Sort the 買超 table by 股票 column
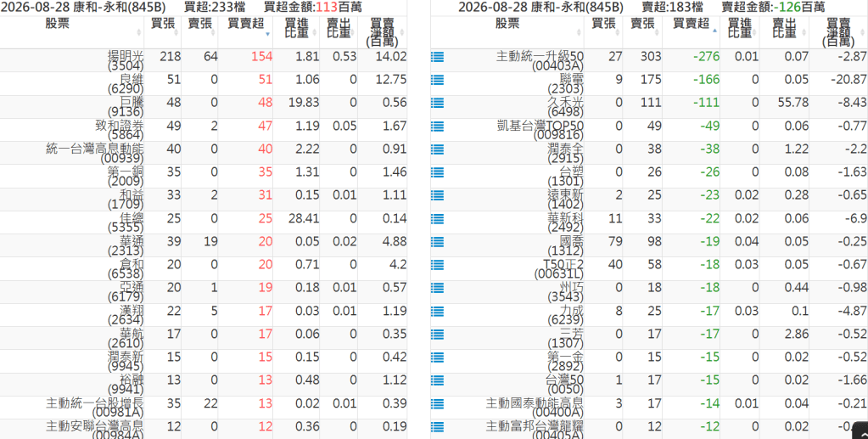Viewport: 868px width, 439px height. (72, 32)
